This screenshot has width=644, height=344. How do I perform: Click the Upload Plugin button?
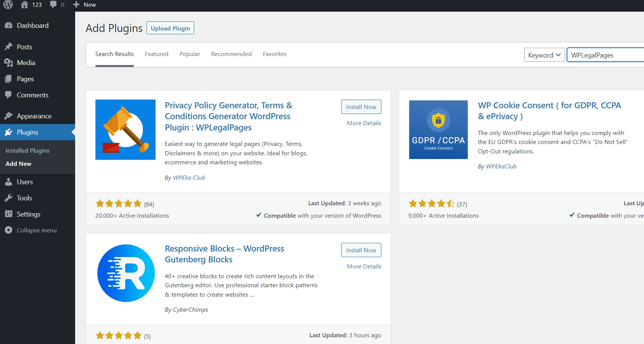click(170, 28)
